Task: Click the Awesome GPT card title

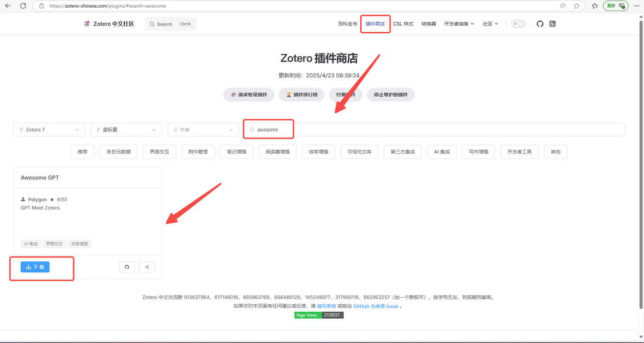Action: click(40, 178)
